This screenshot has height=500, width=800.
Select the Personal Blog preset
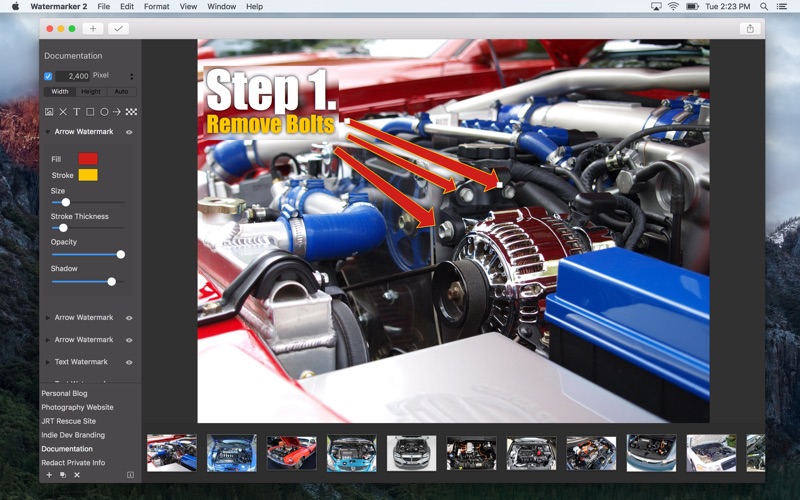[x=64, y=393]
